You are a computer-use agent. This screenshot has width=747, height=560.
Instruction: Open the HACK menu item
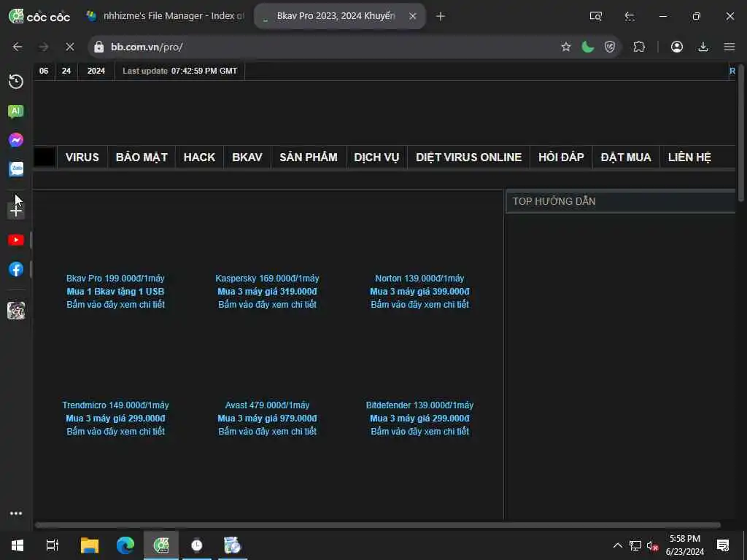click(199, 157)
